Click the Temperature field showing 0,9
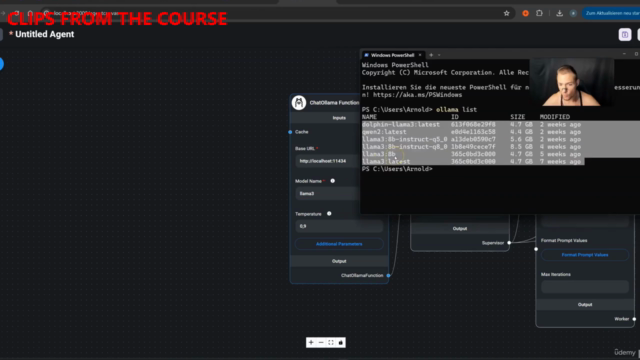The width and height of the screenshot is (640, 360). coord(339,226)
